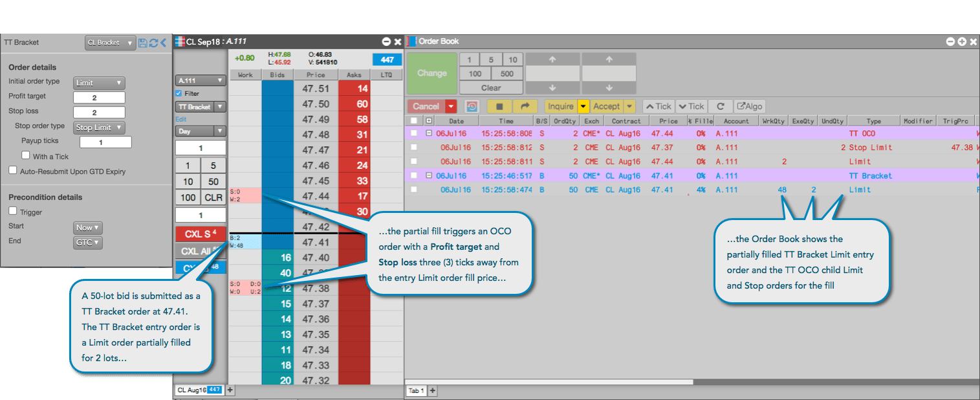Open the order audit history icon
This screenshot has width=980, height=400.
tap(472, 106)
